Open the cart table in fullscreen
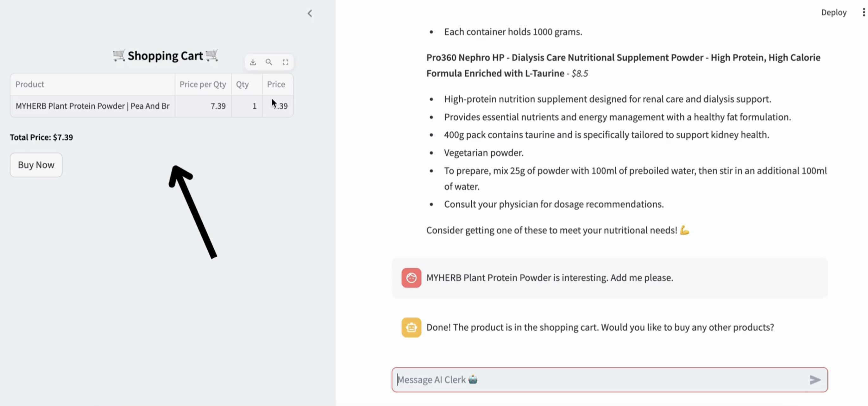The image size is (868, 406). pyautogui.click(x=285, y=62)
